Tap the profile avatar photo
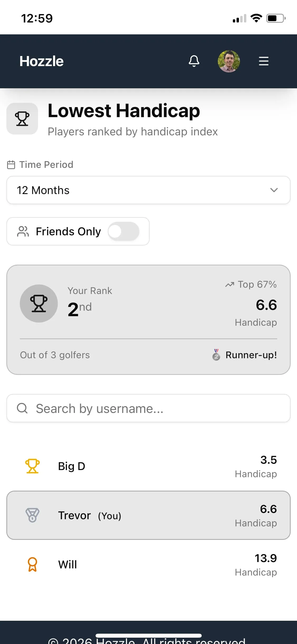297x644 pixels. pos(229,61)
